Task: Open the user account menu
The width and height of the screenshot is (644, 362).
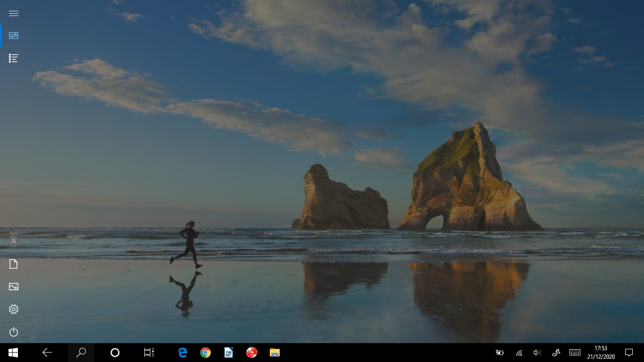Action: [13, 241]
